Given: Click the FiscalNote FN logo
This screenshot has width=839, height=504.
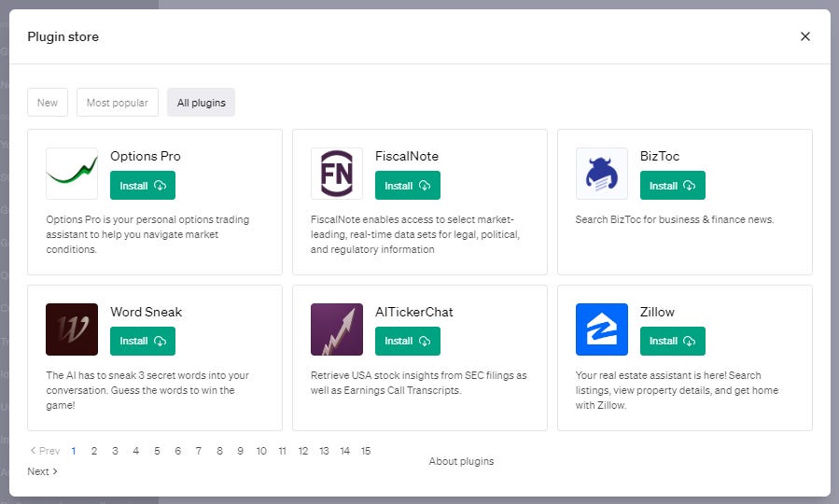Looking at the screenshot, I should 337,174.
